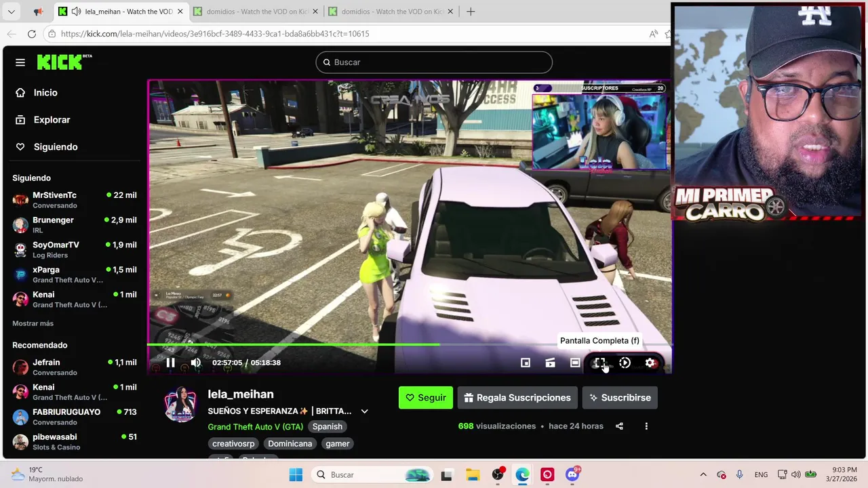The image size is (868, 488).
Task: Open pibewasabi channel under Recomendado
Action: pos(75,442)
